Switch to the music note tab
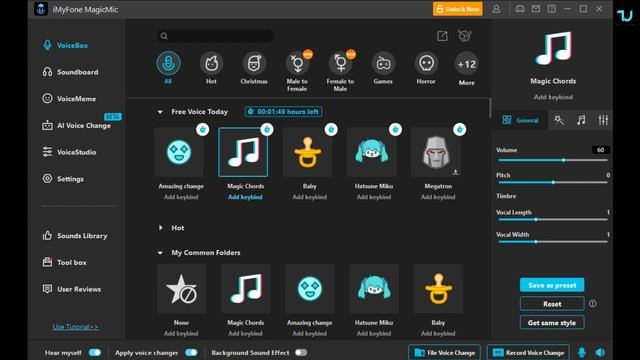The height and width of the screenshot is (360, 640). tap(581, 120)
